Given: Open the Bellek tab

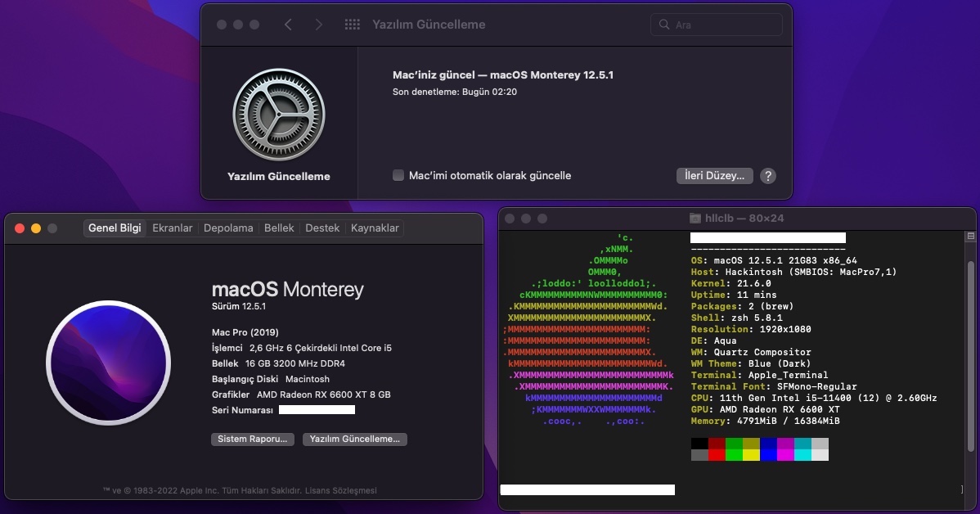Looking at the screenshot, I should [279, 228].
